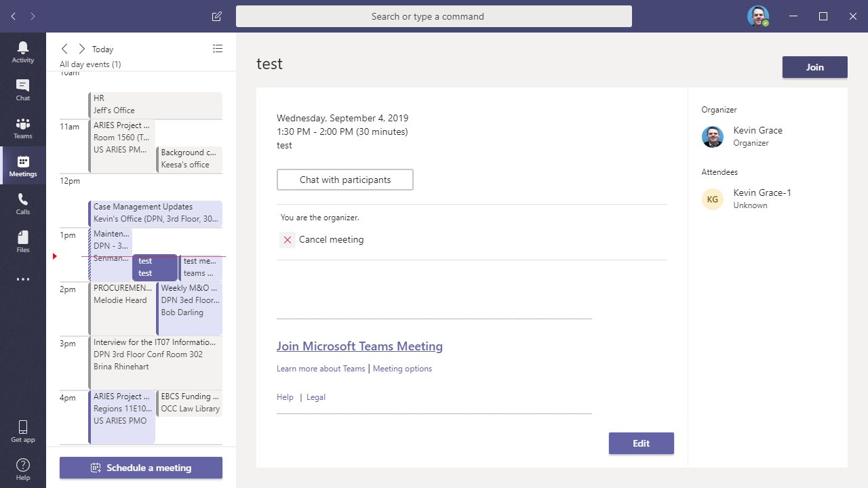
Task: Open the Chat section
Action: [x=22, y=88]
